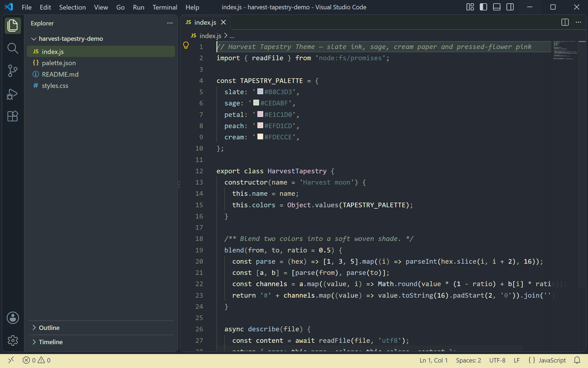Open editor More Actions ellipsis
The image size is (588, 368).
point(578,22)
